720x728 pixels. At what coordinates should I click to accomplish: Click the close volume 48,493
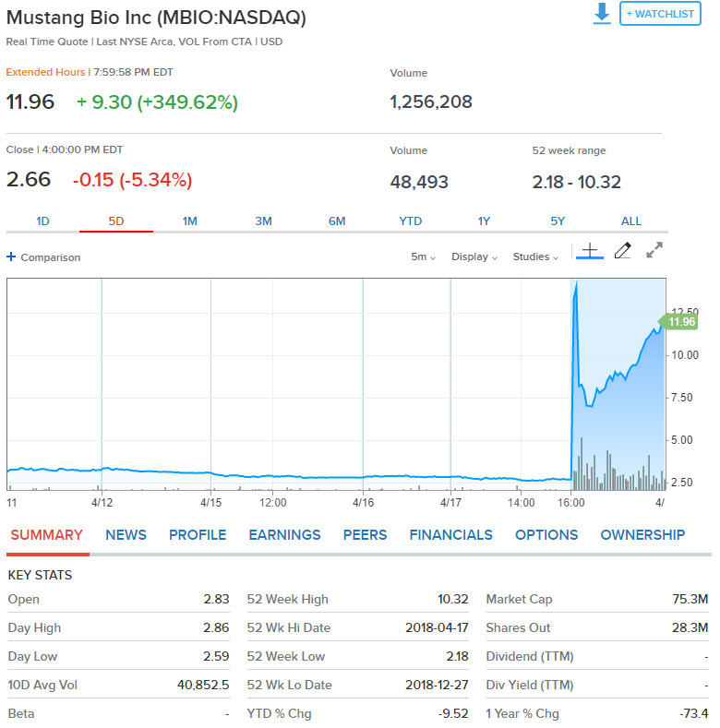point(419,182)
